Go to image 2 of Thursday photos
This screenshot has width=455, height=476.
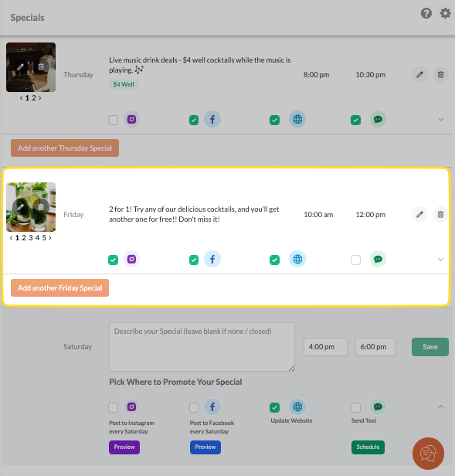[34, 97]
